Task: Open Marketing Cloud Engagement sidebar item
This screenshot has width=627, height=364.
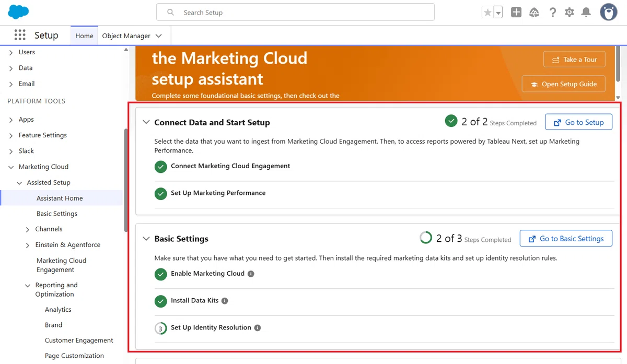Action: [x=61, y=265]
